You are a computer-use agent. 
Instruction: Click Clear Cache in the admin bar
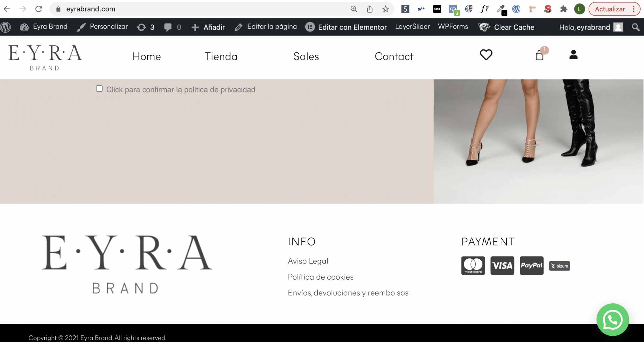pyautogui.click(x=506, y=27)
